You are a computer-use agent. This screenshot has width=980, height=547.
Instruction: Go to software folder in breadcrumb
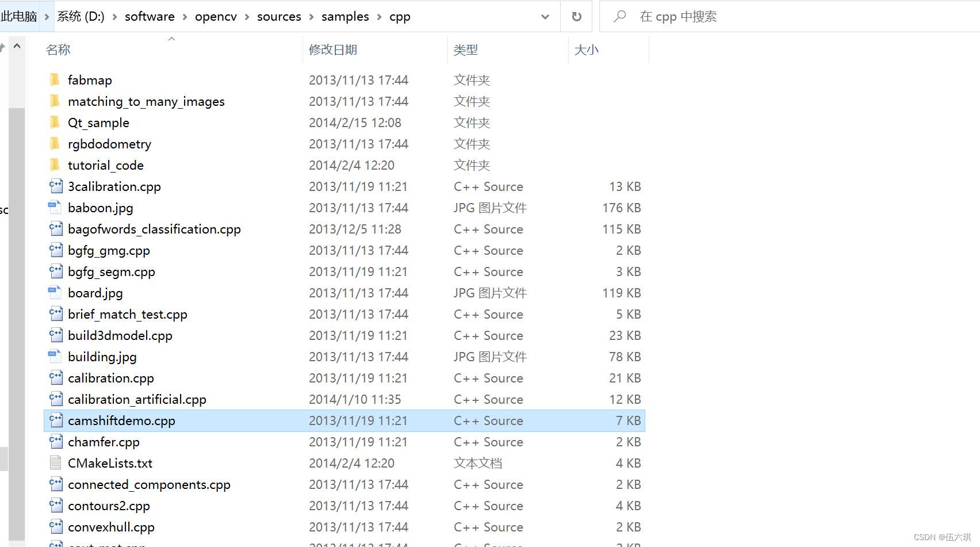150,17
